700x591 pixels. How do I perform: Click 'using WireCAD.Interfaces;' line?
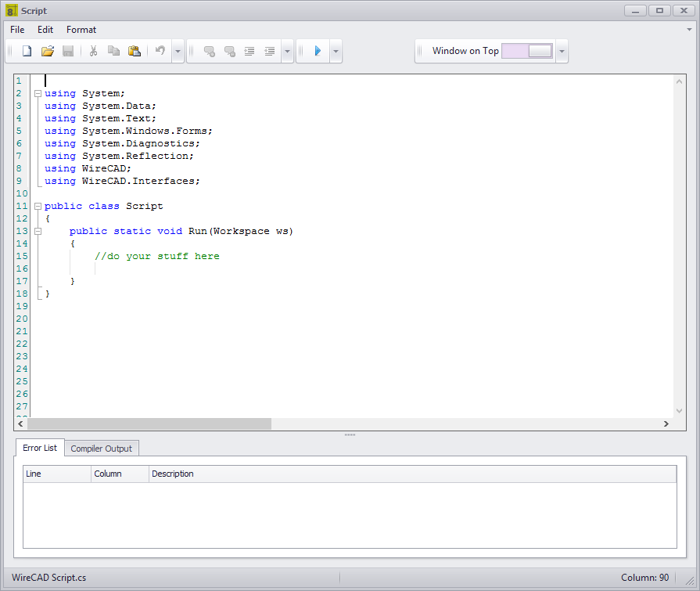(x=122, y=181)
